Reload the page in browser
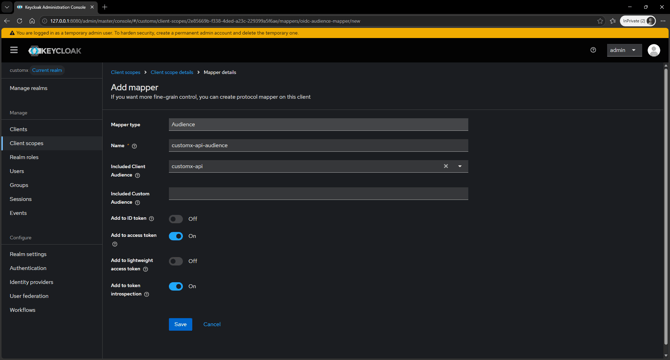The image size is (670, 360). 19,21
